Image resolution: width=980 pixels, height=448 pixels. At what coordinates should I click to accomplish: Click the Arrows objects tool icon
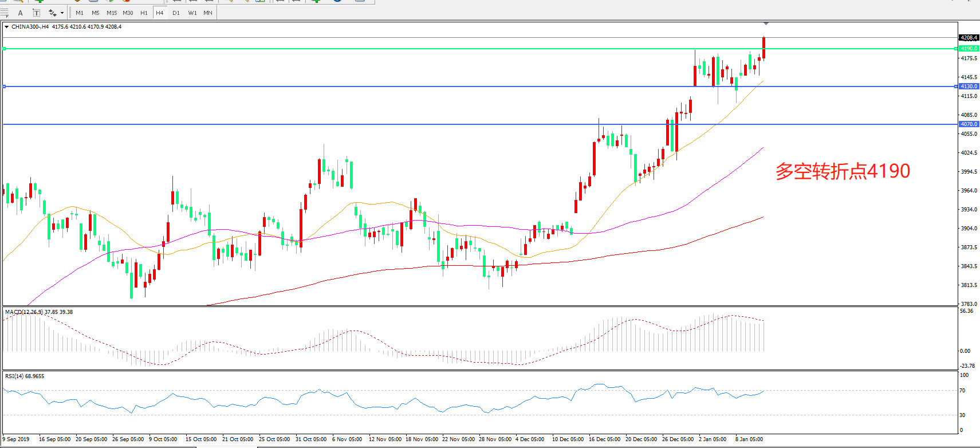coord(52,13)
